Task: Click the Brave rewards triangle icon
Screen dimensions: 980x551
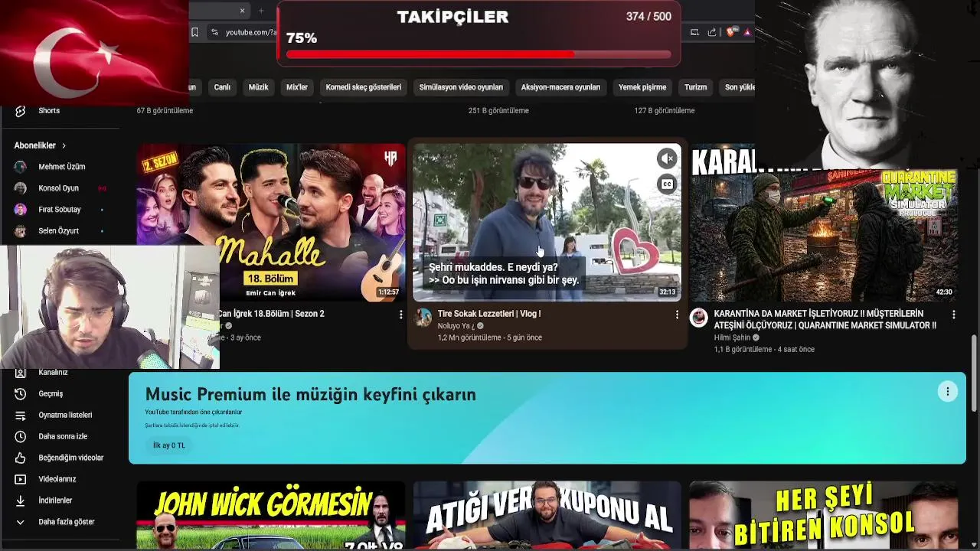Action: [747, 32]
